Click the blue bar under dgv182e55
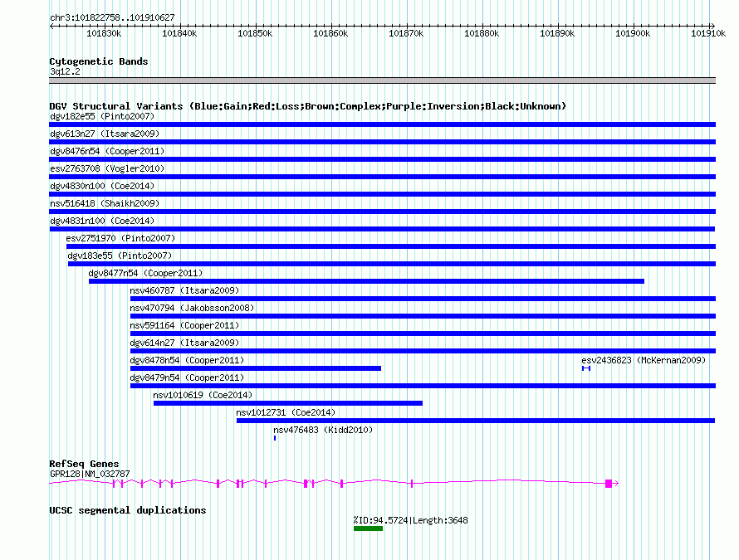 382,124
